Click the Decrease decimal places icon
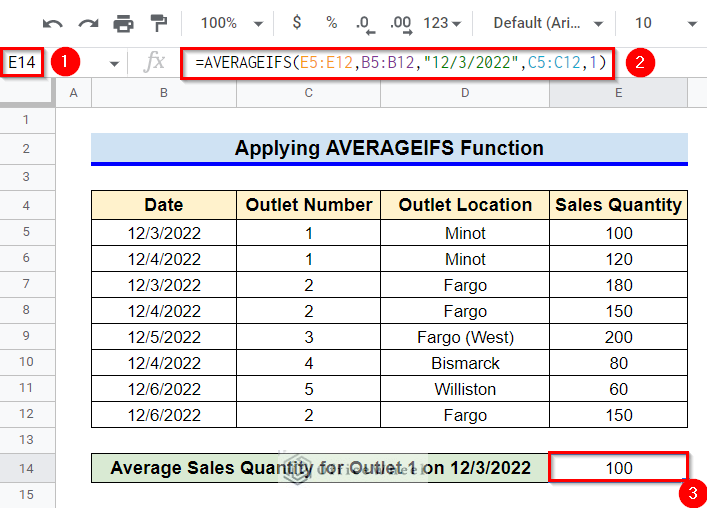707x508 pixels. (x=365, y=23)
